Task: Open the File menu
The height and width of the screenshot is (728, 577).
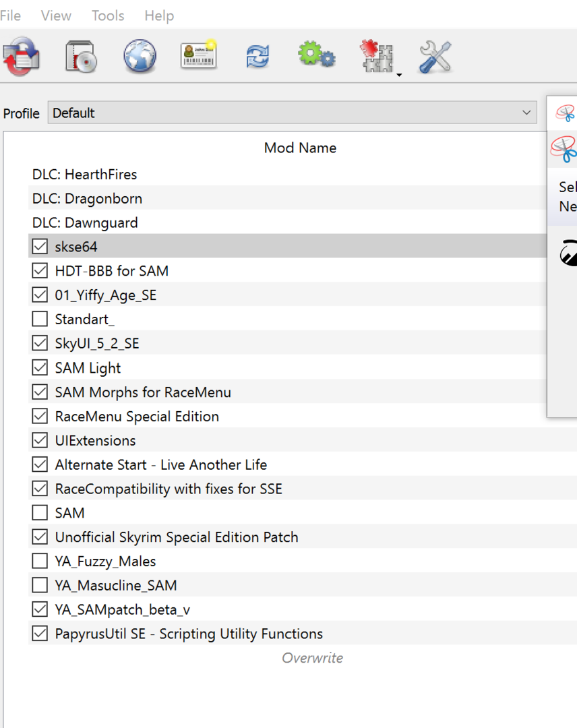Action: pos(10,16)
